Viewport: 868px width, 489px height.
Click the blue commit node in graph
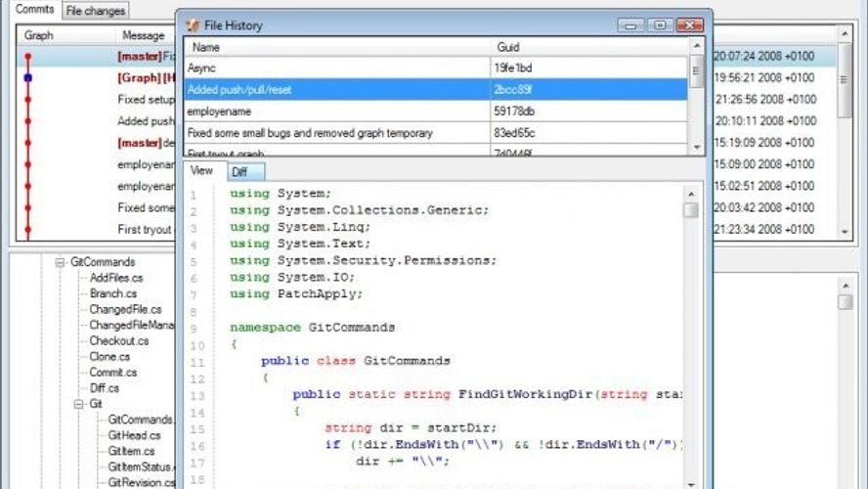pos(28,78)
